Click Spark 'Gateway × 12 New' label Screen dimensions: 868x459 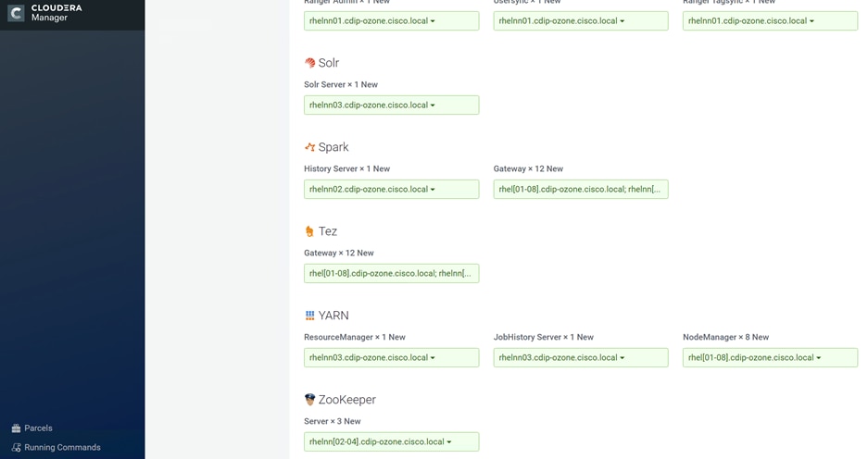coord(528,168)
